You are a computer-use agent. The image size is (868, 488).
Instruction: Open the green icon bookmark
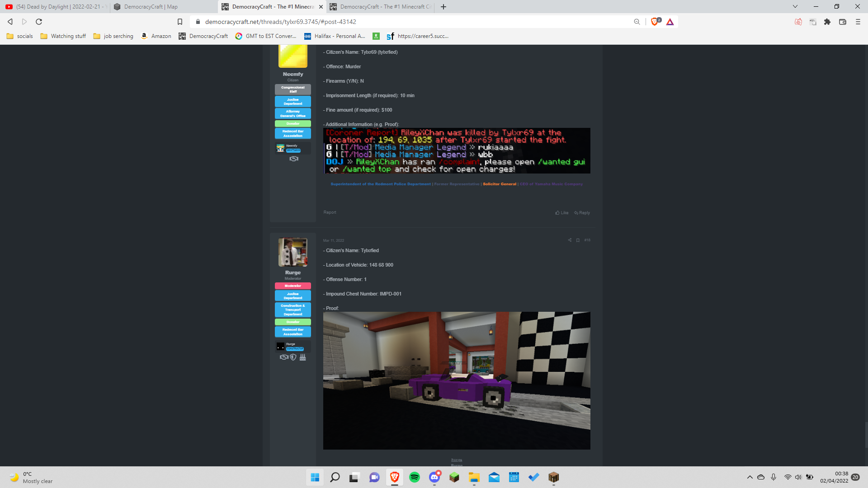click(376, 36)
